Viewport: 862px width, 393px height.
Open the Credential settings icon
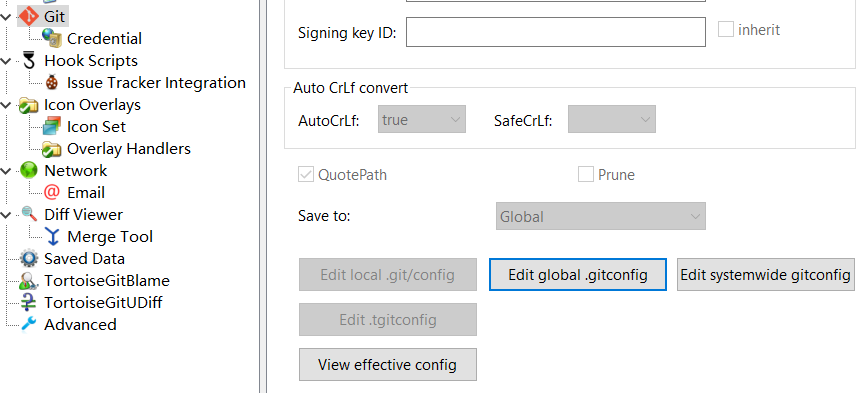52,38
